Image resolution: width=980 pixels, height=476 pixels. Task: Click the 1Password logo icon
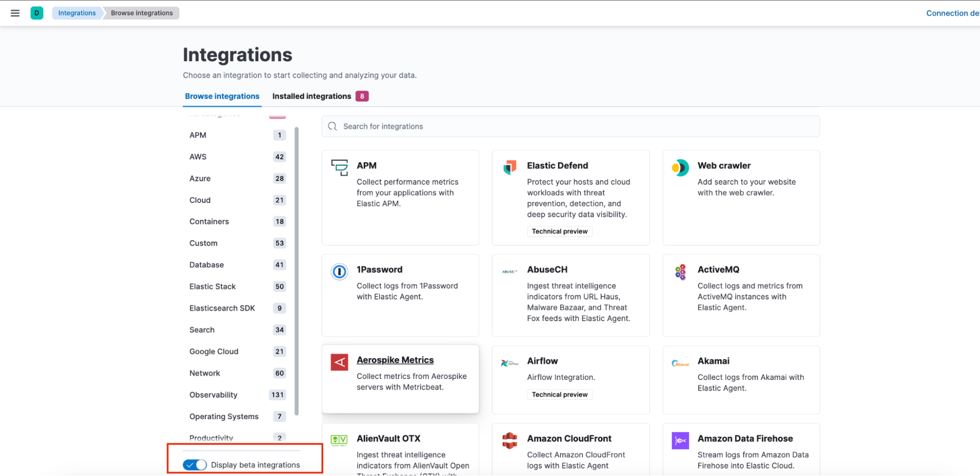[x=339, y=271]
